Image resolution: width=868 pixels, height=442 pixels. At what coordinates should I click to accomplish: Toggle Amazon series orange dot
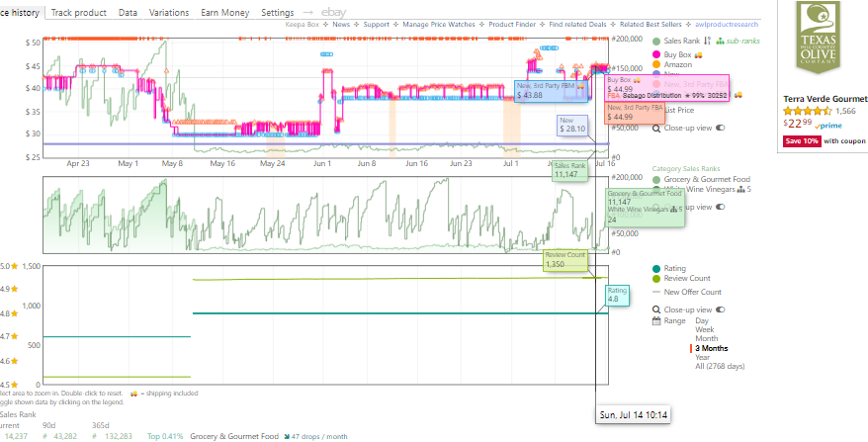(656, 65)
